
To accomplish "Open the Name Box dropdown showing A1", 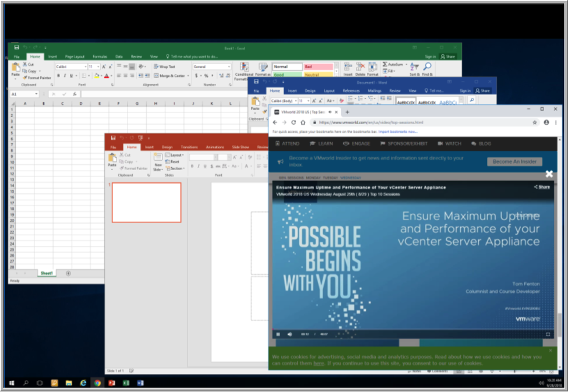I will coord(36,94).
